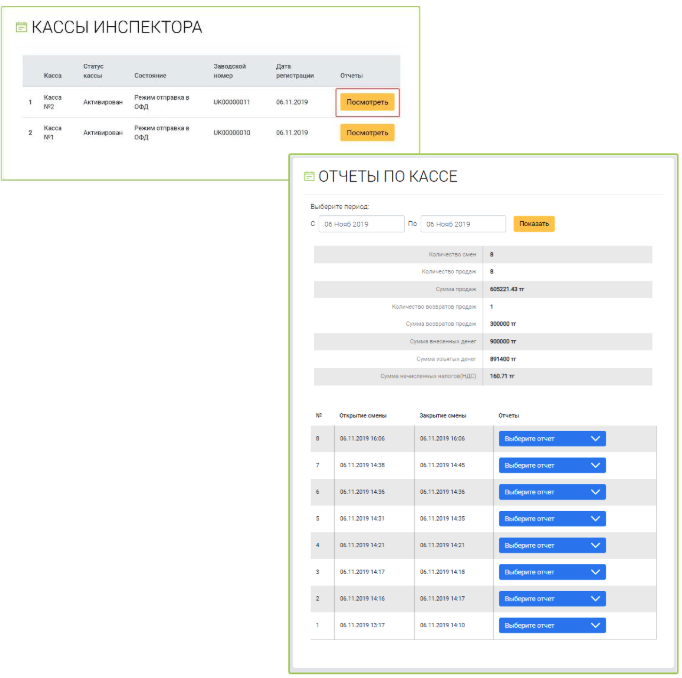This screenshot has width=682, height=678.
Task: Choose report dropdown in shift 5 row
Action: point(552,519)
